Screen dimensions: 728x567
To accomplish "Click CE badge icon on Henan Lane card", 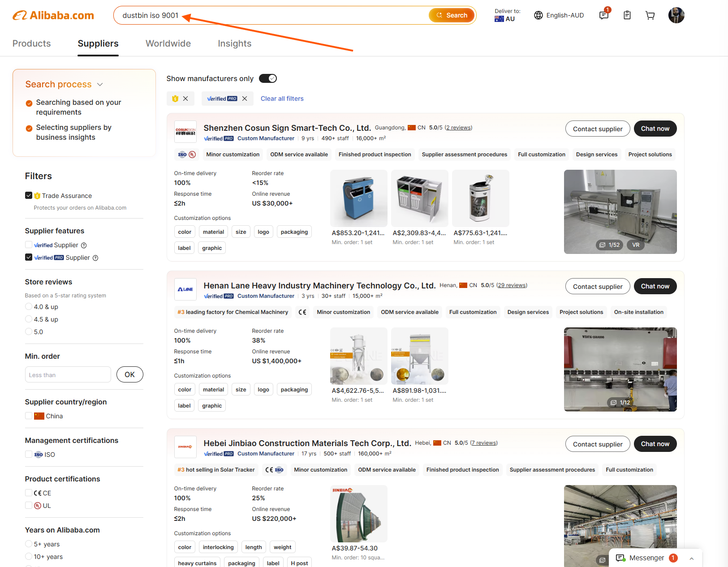I will click(302, 312).
